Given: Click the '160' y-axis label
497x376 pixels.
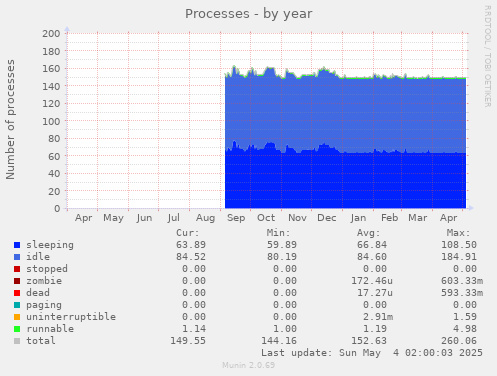Looking at the screenshot, I should [51, 69].
